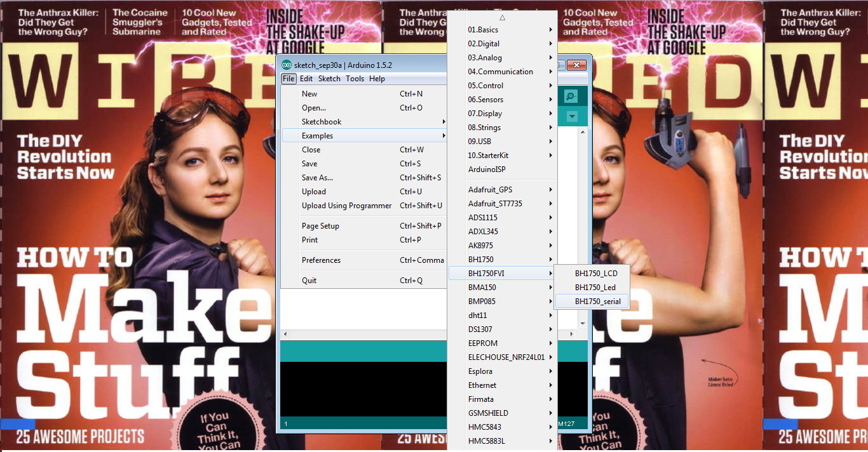Select Upload Using Programmer
This screenshot has height=452, width=868.
[364, 206]
